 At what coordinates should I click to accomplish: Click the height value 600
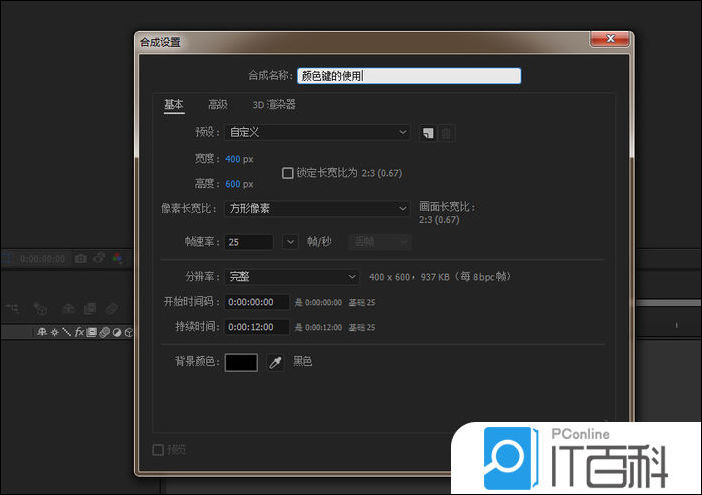(233, 184)
